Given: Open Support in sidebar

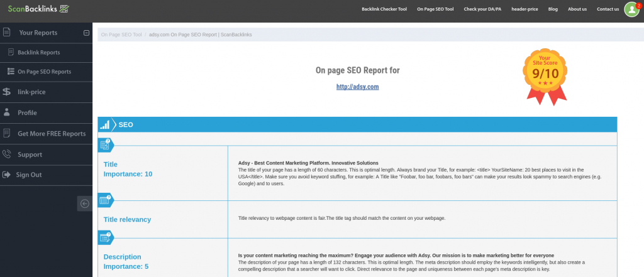Looking at the screenshot, I should click(30, 155).
